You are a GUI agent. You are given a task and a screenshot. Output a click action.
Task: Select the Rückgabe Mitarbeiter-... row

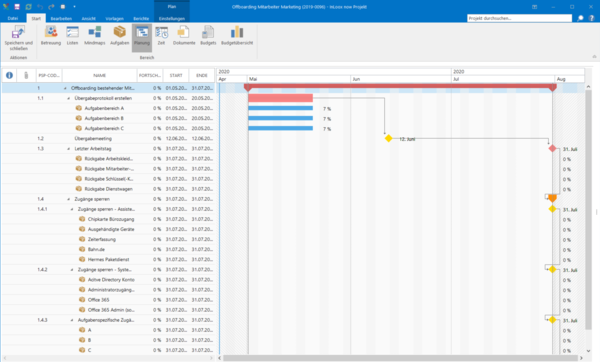pos(108,169)
